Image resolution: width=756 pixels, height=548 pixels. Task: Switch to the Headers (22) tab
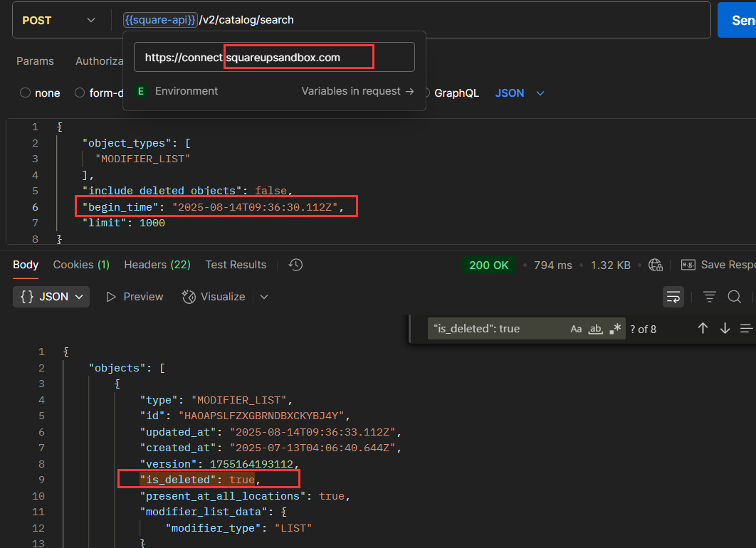click(x=157, y=265)
